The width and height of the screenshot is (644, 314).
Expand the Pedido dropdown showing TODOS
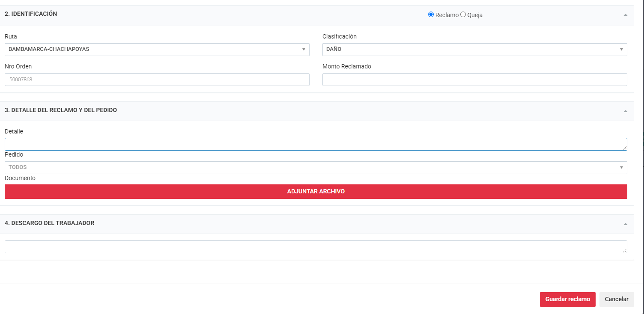pyautogui.click(x=316, y=168)
